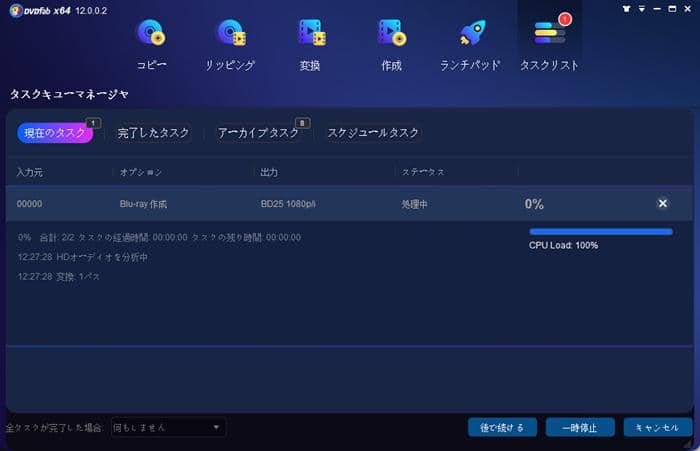700x451 pixels.
Task: Remove task 00000 with the X icon
Action: (662, 204)
